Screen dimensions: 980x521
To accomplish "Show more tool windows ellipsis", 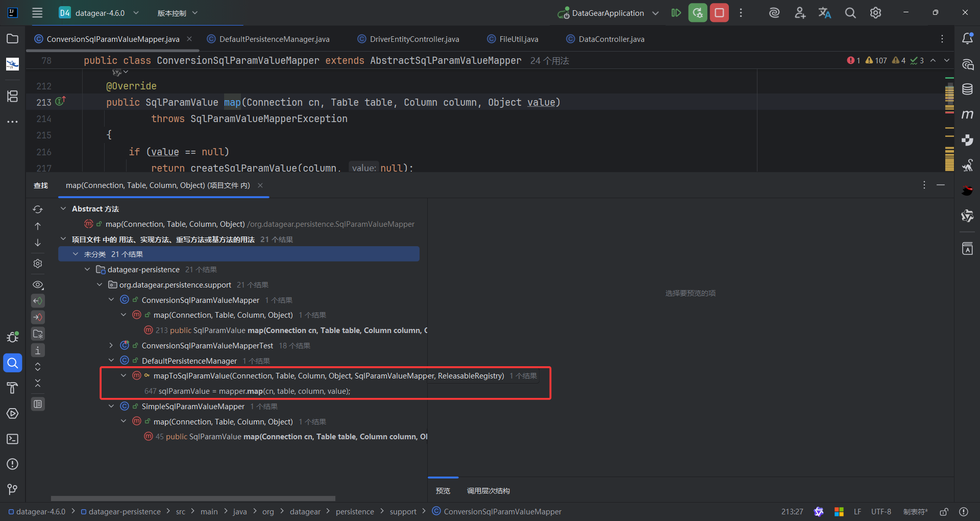I will click(12, 122).
